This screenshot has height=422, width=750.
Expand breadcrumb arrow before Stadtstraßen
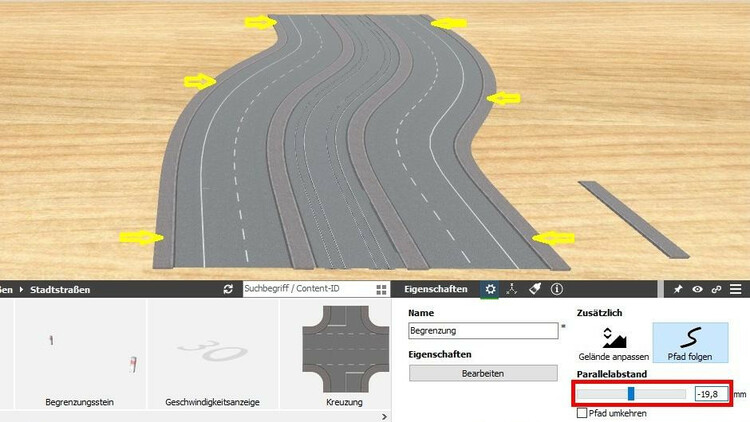(x=21, y=289)
